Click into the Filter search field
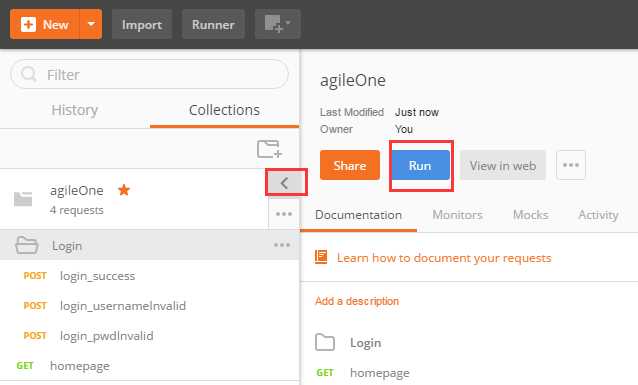Image resolution: width=638 pixels, height=385 pixels. pyautogui.click(x=149, y=74)
